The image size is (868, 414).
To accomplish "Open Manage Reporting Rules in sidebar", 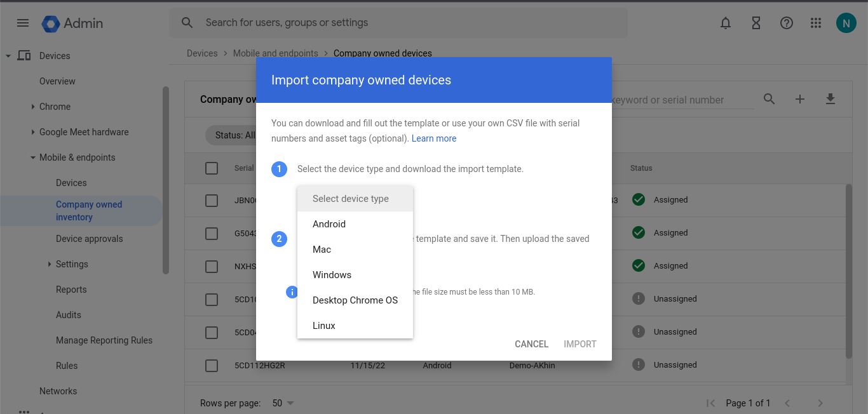I will 104,340.
